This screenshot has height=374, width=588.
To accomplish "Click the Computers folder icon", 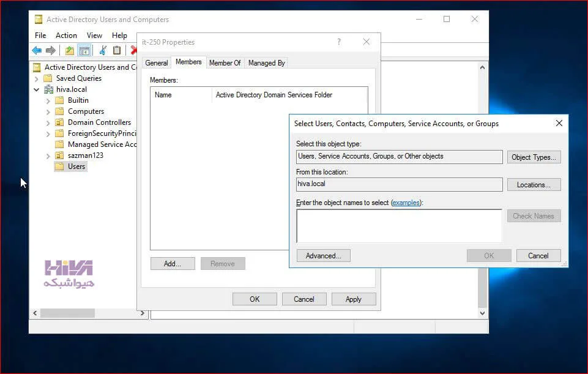I will (x=59, y=111).
